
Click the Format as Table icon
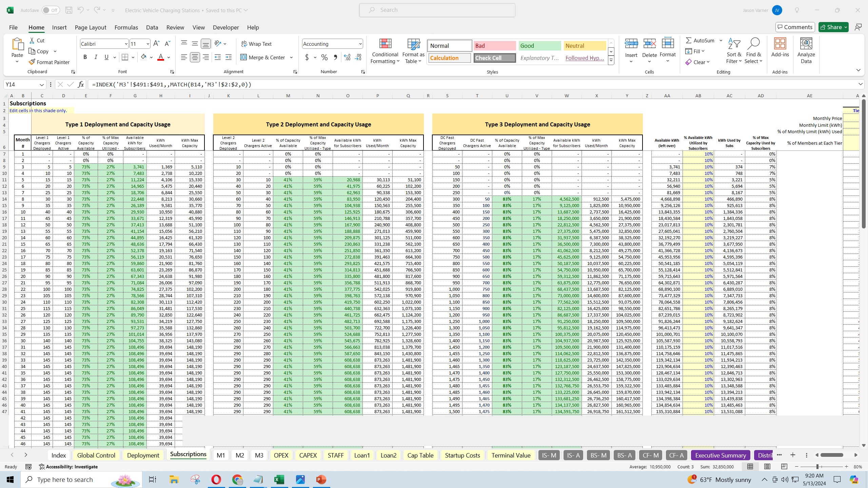[413, 44]
